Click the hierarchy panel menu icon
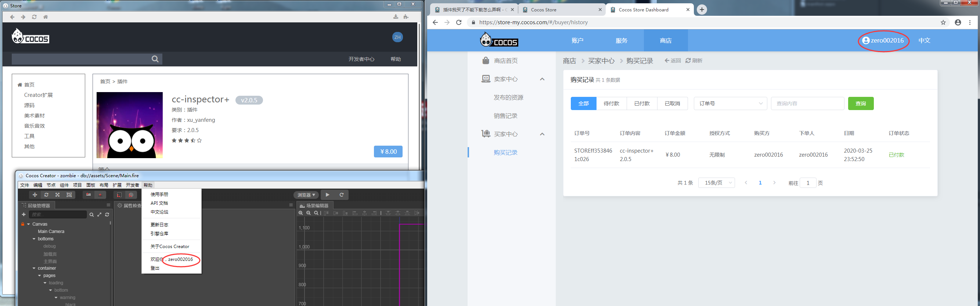 [x=108, y=205]
